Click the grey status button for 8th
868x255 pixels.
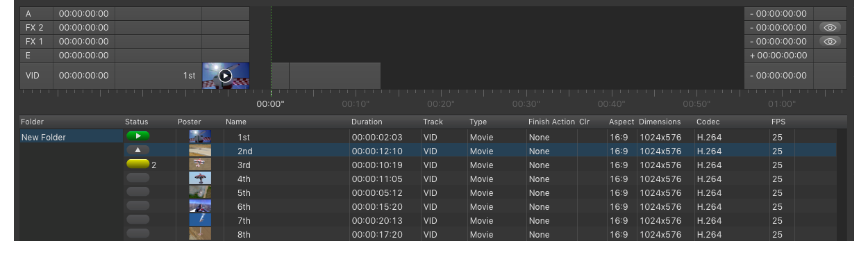(138, 233)
